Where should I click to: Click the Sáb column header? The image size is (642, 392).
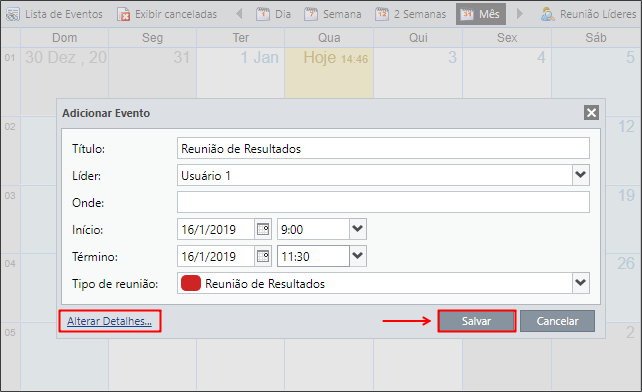pos(596,38)
